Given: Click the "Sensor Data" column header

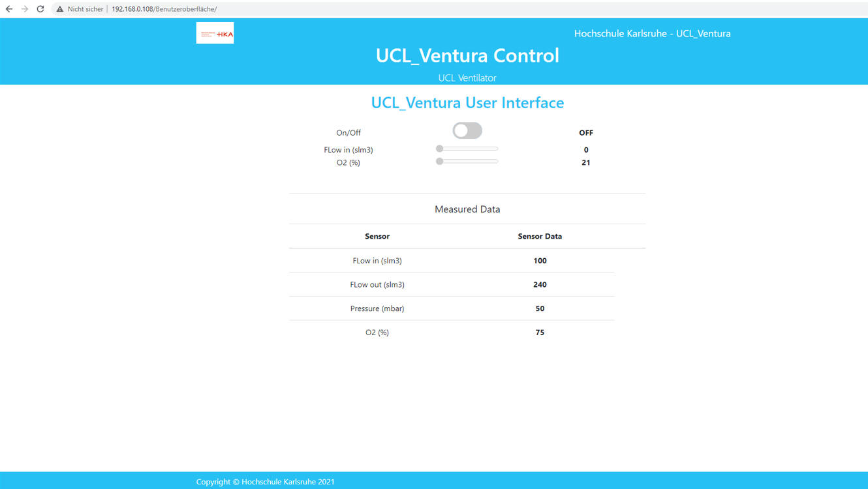Looking at the screenshot, I should 540,237.
